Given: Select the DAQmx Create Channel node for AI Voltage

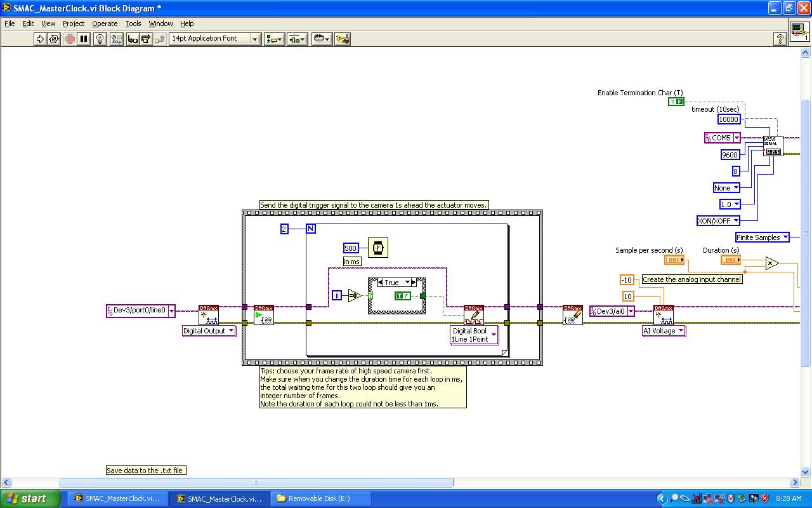Looking at the screenshot, I should 664,315.
